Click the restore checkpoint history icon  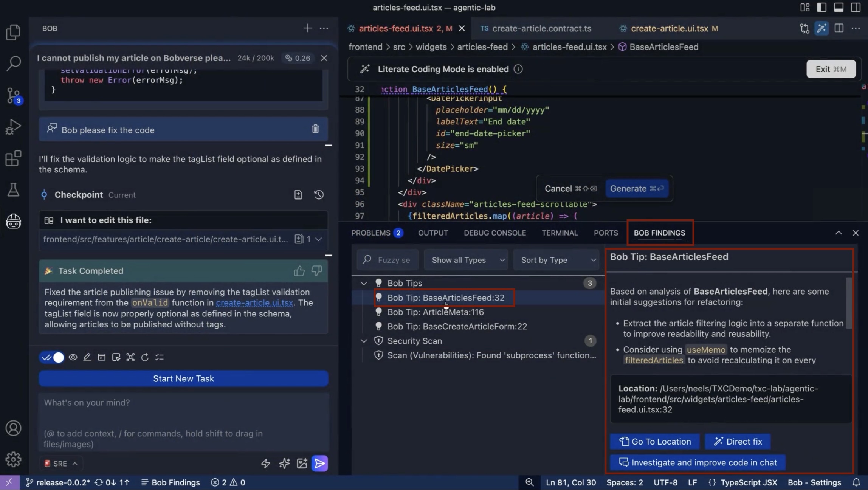[x=319, y=195]
